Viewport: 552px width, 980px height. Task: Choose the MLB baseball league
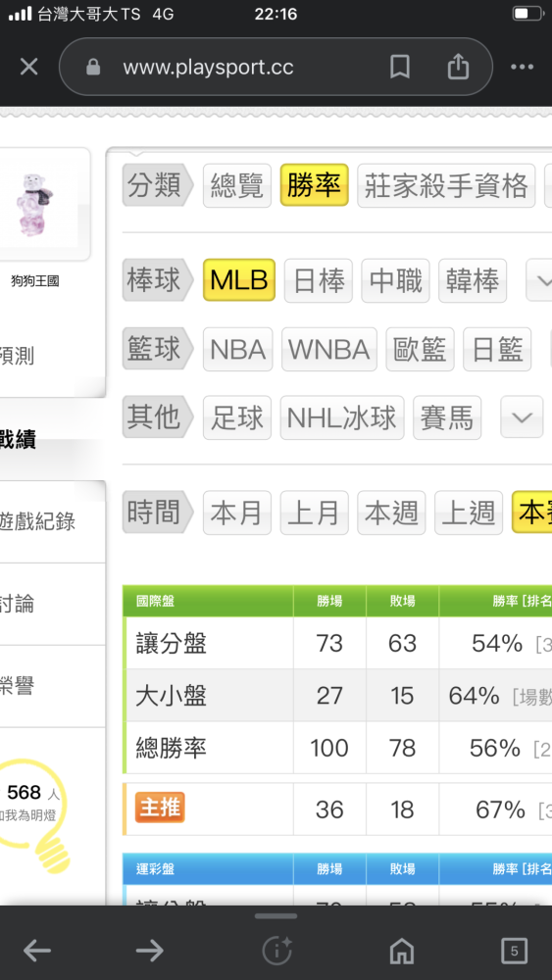[x=239, y=280]
